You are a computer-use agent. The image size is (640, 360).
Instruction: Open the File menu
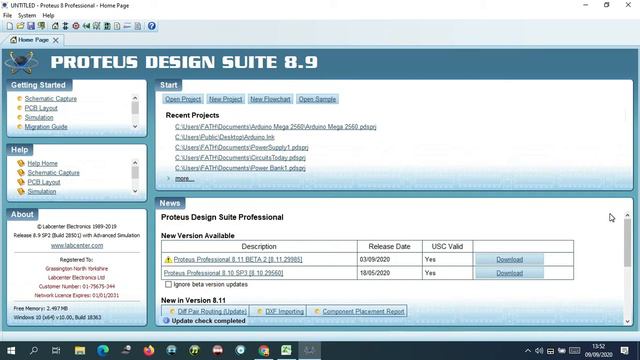point(7,16)
